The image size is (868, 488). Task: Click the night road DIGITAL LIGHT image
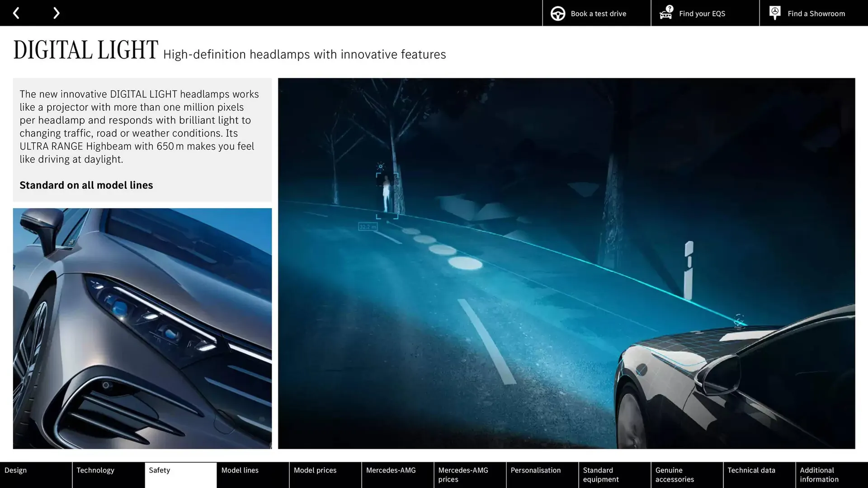(565, 262)
